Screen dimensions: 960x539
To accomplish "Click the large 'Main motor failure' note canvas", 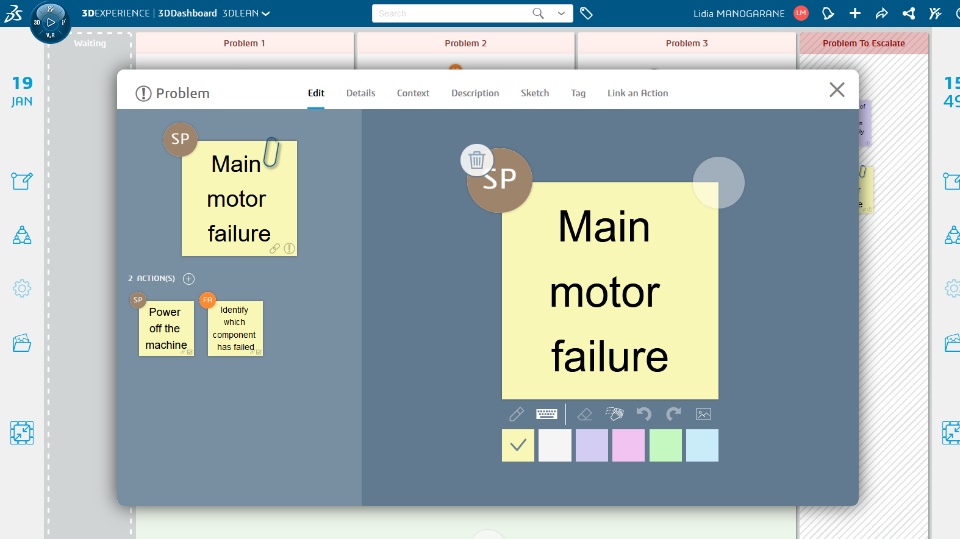I will point(610,291).
